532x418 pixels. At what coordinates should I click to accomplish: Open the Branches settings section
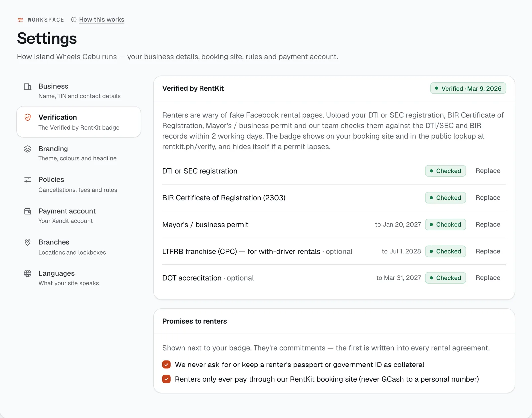click(x=79, y=247)
